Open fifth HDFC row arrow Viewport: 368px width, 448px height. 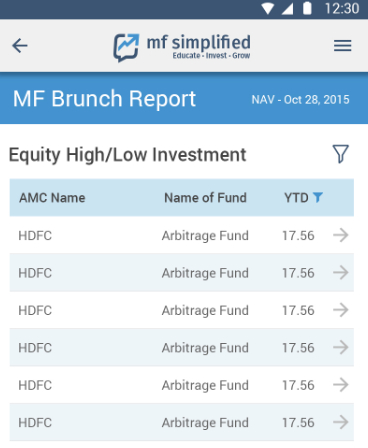341,385
